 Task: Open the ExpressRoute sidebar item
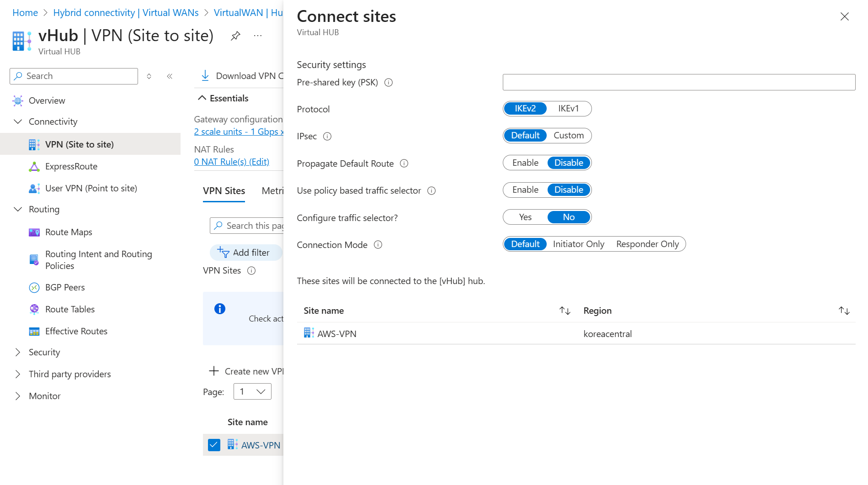[x=71, y=167]
